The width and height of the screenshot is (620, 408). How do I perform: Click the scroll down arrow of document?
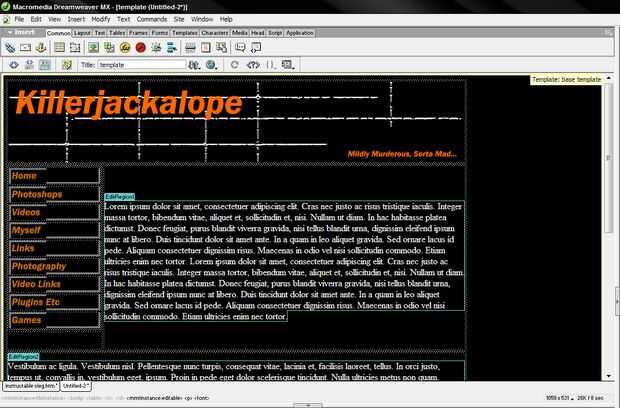tap(609, 376)
